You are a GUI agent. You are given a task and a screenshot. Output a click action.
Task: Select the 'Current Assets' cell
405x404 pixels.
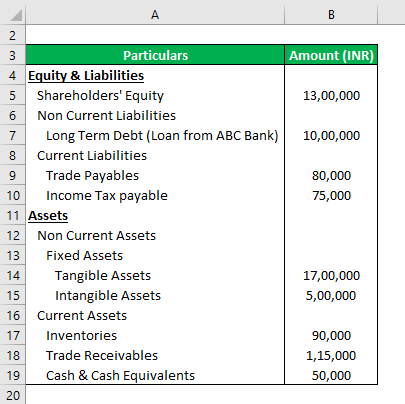coord(155,315)
